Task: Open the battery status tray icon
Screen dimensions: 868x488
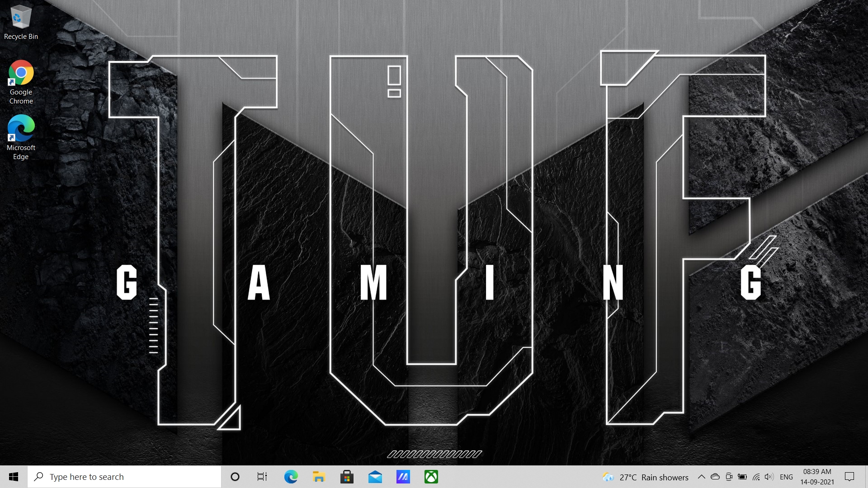Action: (742, 477)
